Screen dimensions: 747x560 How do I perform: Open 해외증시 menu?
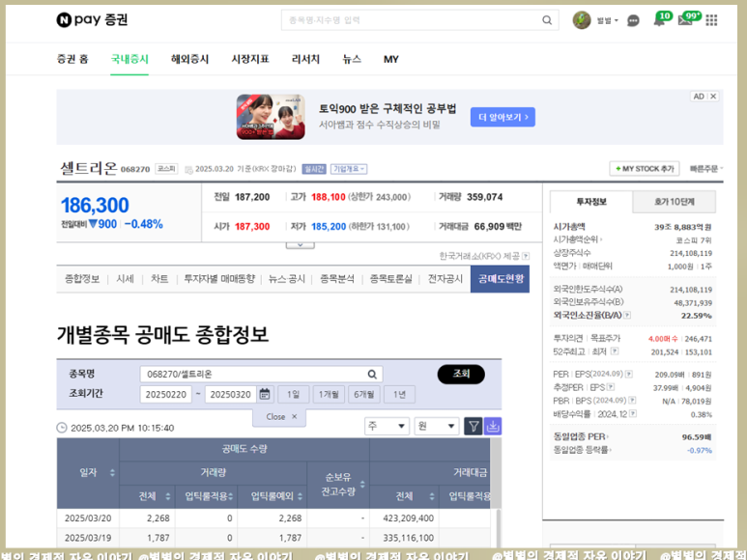pyautogui.click(x=189, y=59)
